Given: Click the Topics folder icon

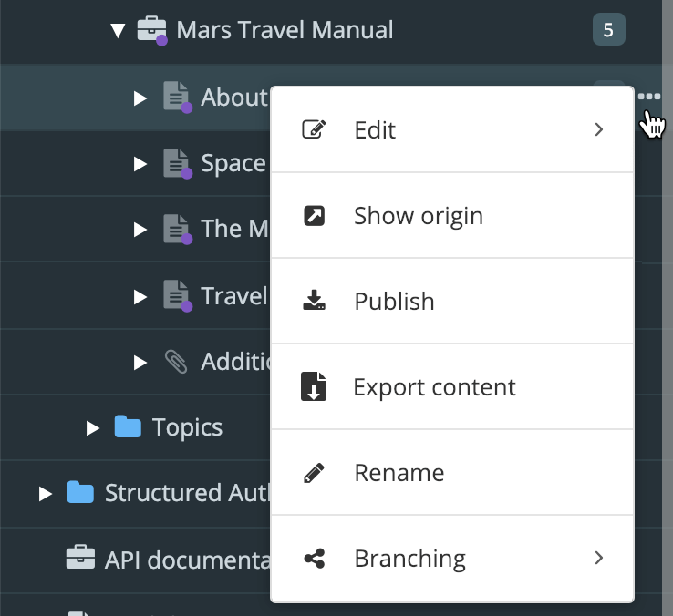Looking at the screenshot, I should (128, 426).
